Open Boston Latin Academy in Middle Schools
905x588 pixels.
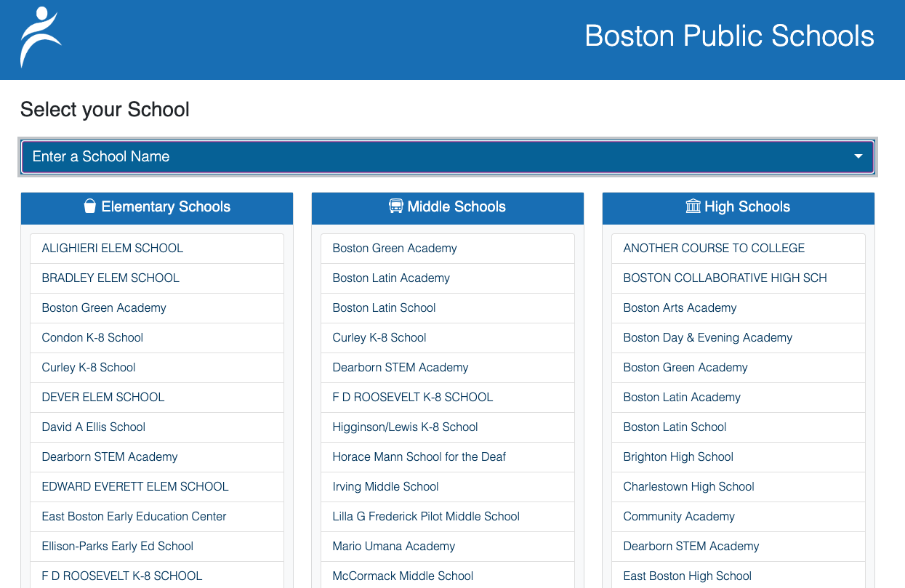[448, 278]
